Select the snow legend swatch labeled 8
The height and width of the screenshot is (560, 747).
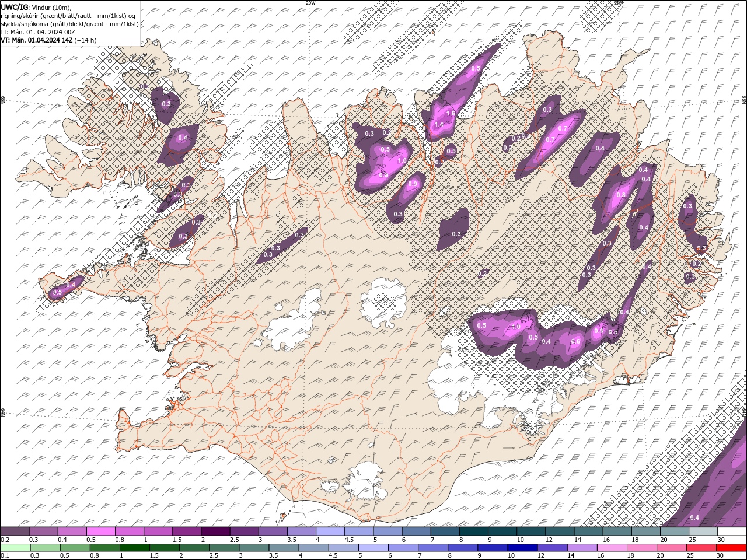474,531
